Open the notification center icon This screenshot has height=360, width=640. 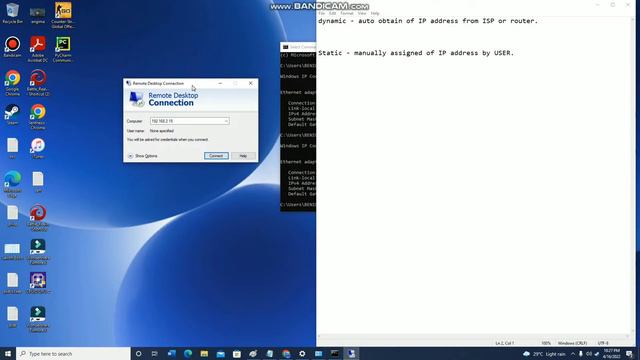(629, 353)
